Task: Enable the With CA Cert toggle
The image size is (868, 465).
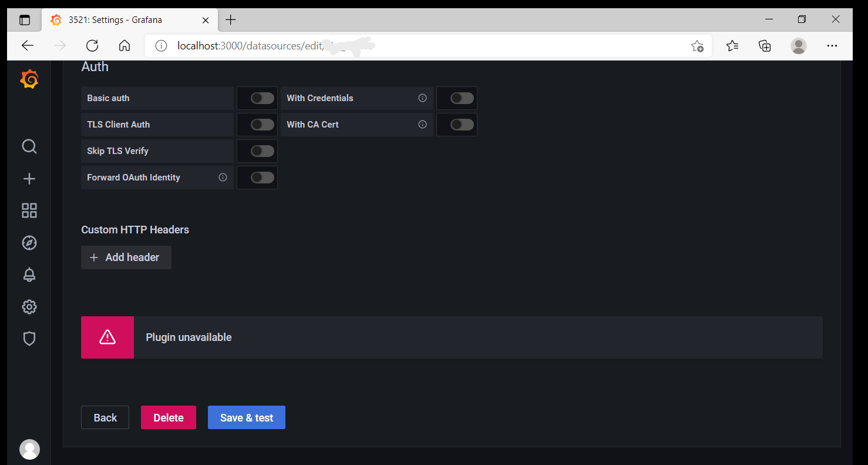Action: [x=462, y=125]
